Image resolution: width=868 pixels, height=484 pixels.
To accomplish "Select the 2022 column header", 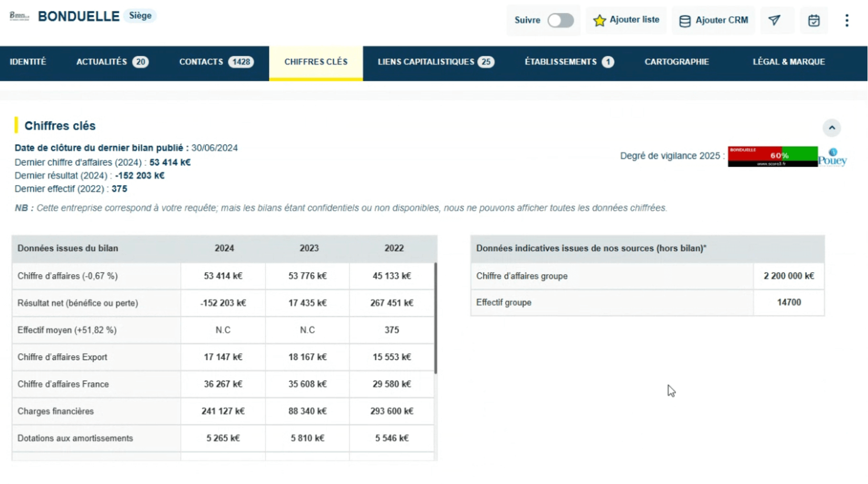I will pyautogui.click(x=394, y=248).
